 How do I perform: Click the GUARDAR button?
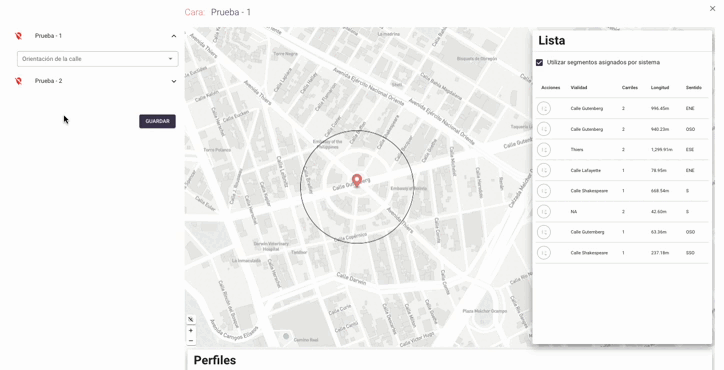tap(157, 121)
